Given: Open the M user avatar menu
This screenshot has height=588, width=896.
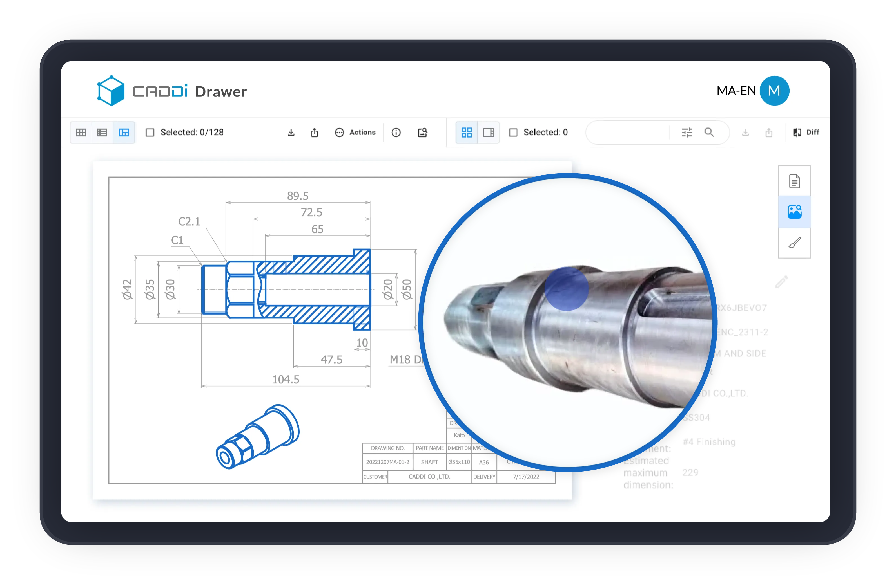Looking at the screenshot, I should pyautogui.click(x=774, y=91).
